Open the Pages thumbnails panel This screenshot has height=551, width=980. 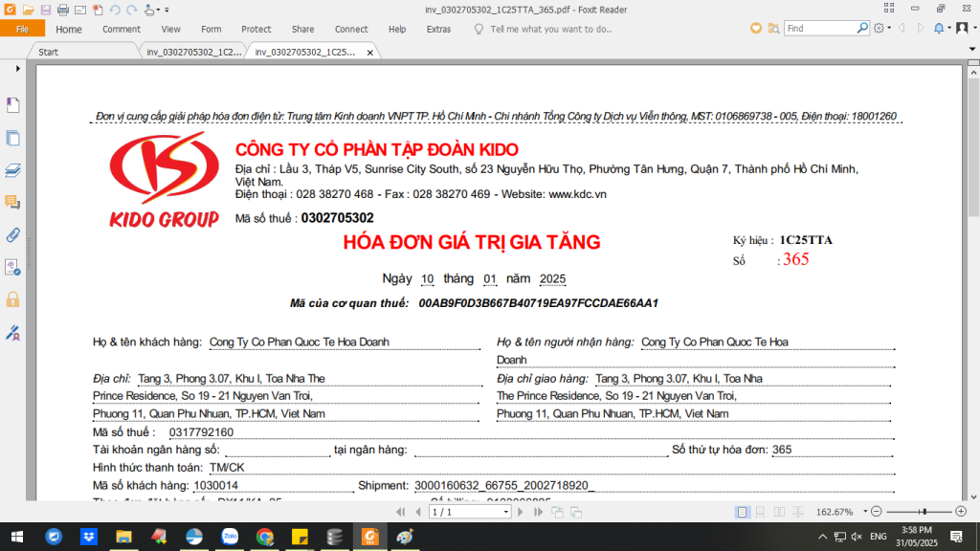point(12,138)
